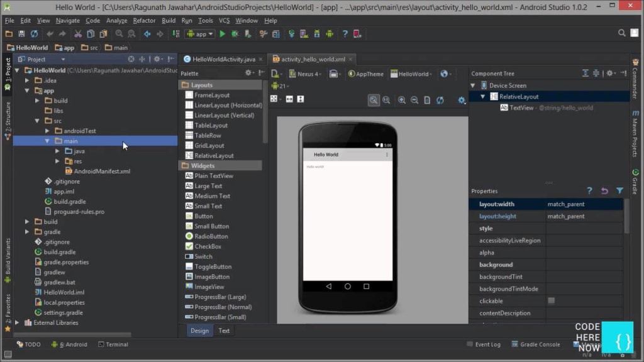Open the Refactor menu
The height and width of the screenshot is (362, 644).
click(144, 21)
